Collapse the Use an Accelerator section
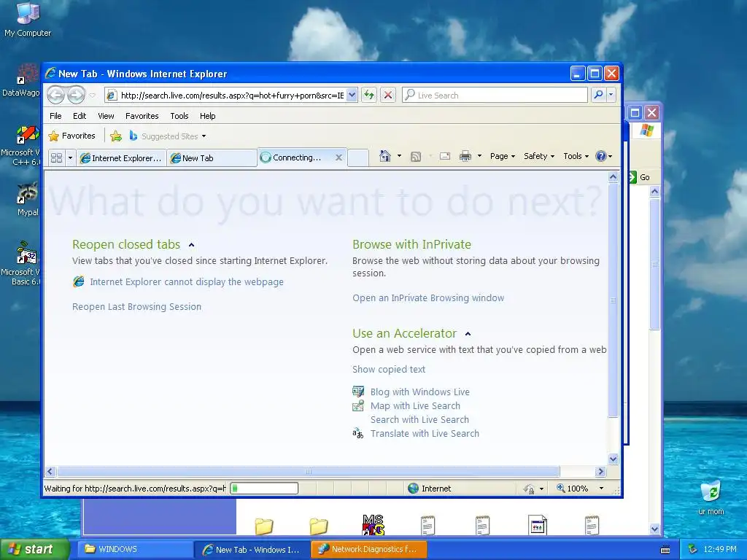 468,334
